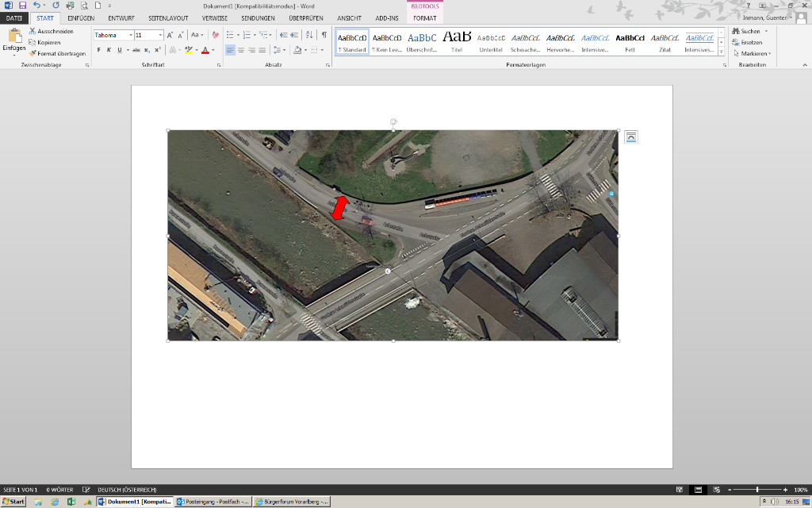
Task: Switch to web layout view
Action: click(x=717, y=490)
